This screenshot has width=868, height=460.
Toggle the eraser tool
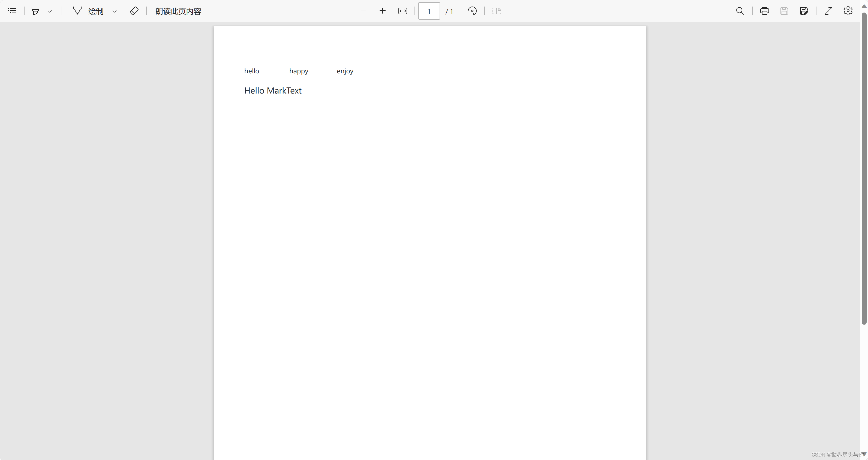click(134, 11)
